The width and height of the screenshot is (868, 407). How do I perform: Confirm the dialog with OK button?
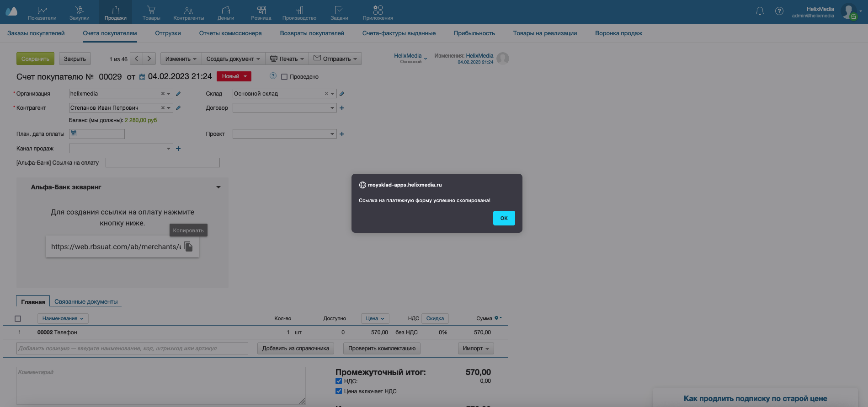point(504,218)
